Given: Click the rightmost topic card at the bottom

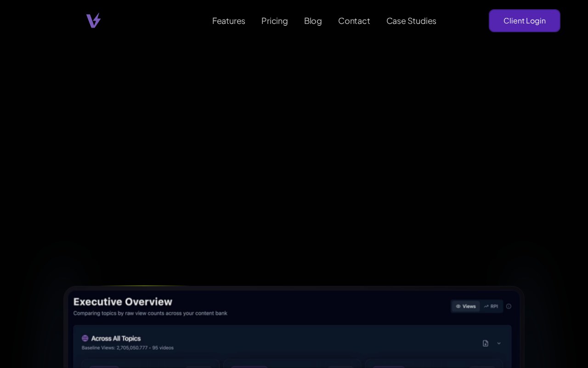Looking at the screenshot, I should (434, 364).
